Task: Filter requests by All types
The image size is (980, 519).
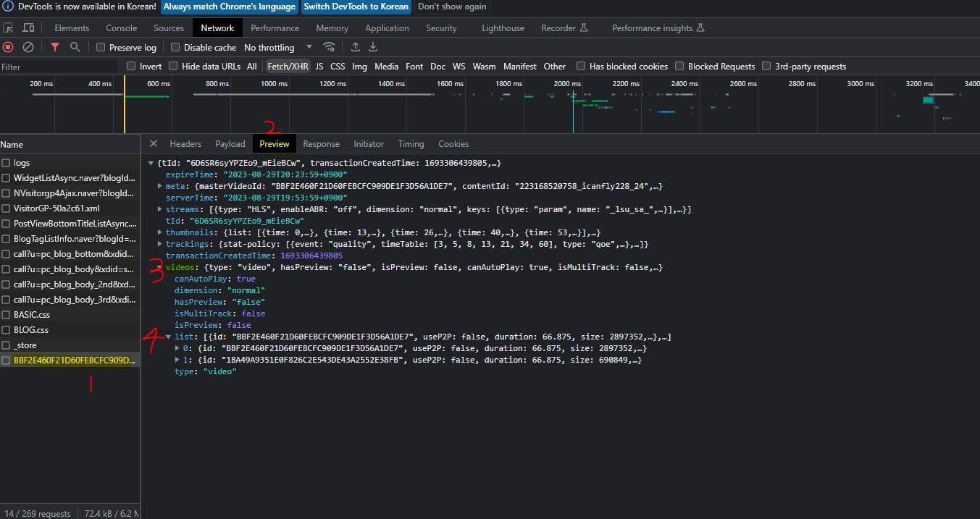Action: click(x=251, y=66)
